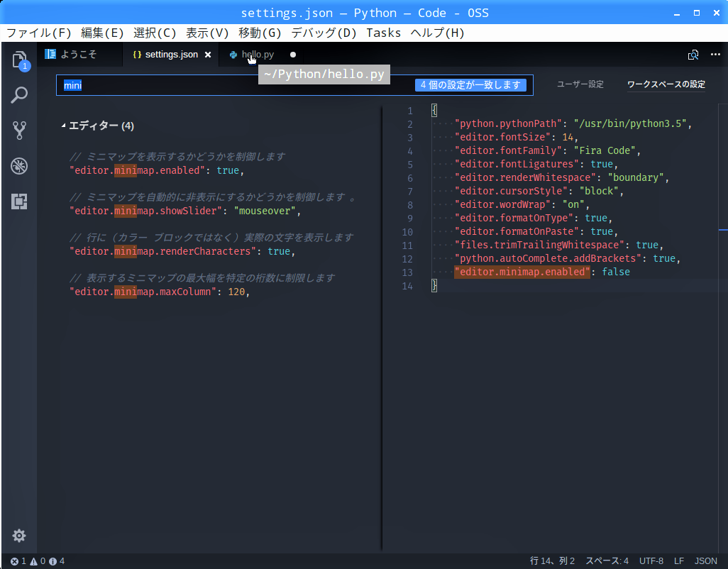Click the editor.fontFamily line
The width and height of the screenshot is (728, 569).
[547, 150]
